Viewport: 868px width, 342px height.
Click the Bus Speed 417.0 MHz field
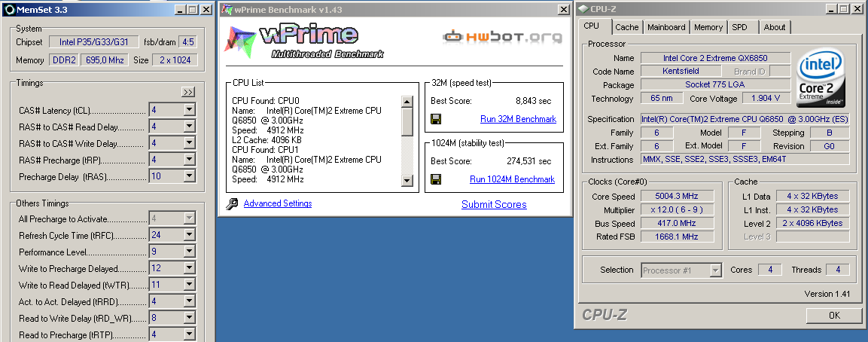tap(677, 224)
